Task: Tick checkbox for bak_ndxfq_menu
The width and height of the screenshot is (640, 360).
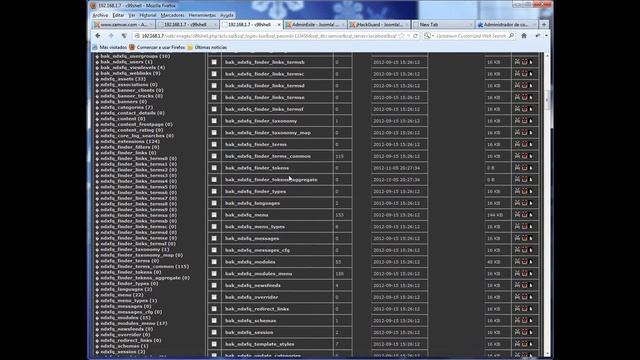Action: (214, 215)
